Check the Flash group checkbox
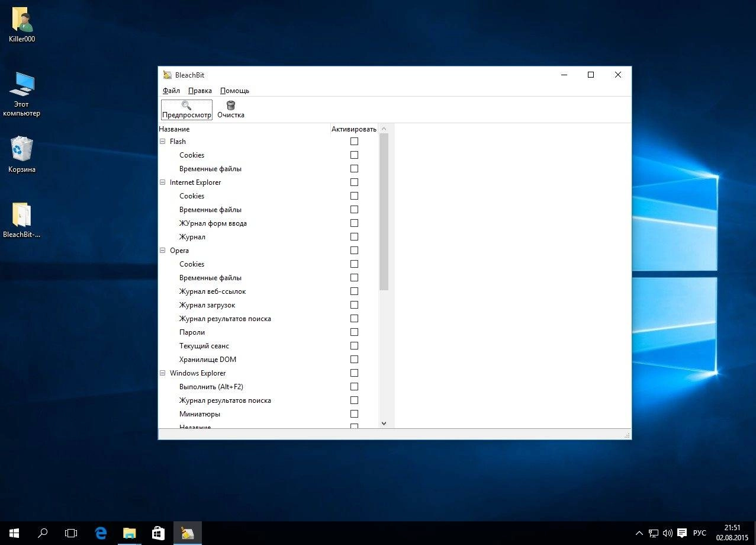Image resolution: width=756 pixels, height=545 pixels. [x=354, y=142]
